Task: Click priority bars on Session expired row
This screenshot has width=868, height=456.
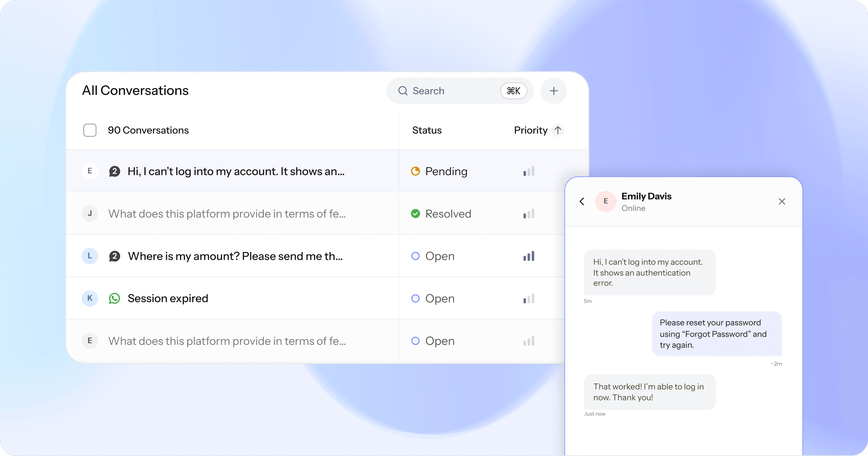Action: (x=529, y=298)
